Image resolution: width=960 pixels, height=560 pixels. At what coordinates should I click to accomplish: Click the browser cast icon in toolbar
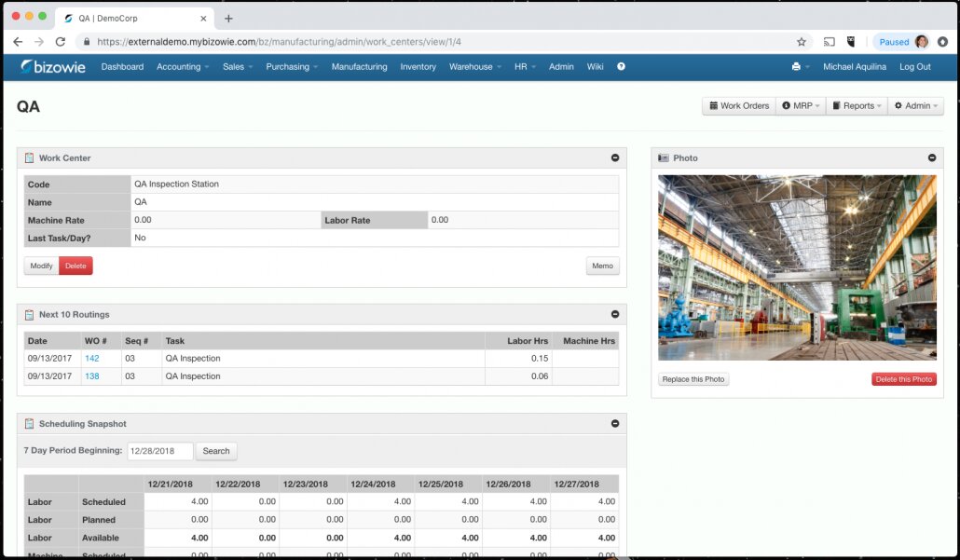(829, 42)
